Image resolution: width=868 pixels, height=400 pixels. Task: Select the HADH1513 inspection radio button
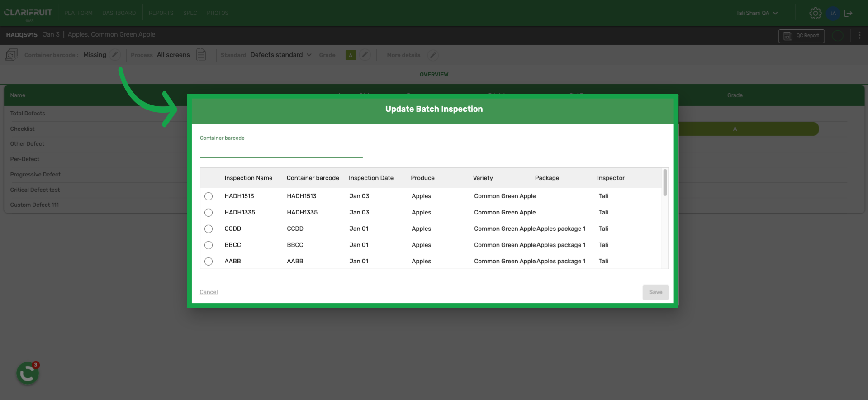pyautogui.click(x=209, y=196)
